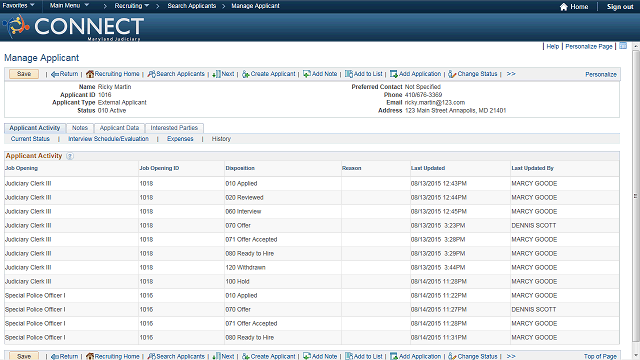Click the Recruiting Home house icon in top toolbar
This screenshot has width=640, height=360.
[90, 74]
